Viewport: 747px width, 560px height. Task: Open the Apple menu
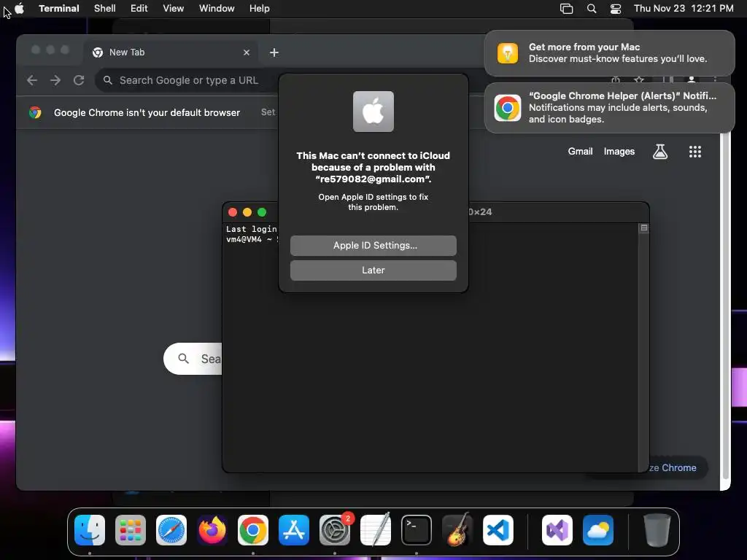pyautogui.click(x=20, y=8)
